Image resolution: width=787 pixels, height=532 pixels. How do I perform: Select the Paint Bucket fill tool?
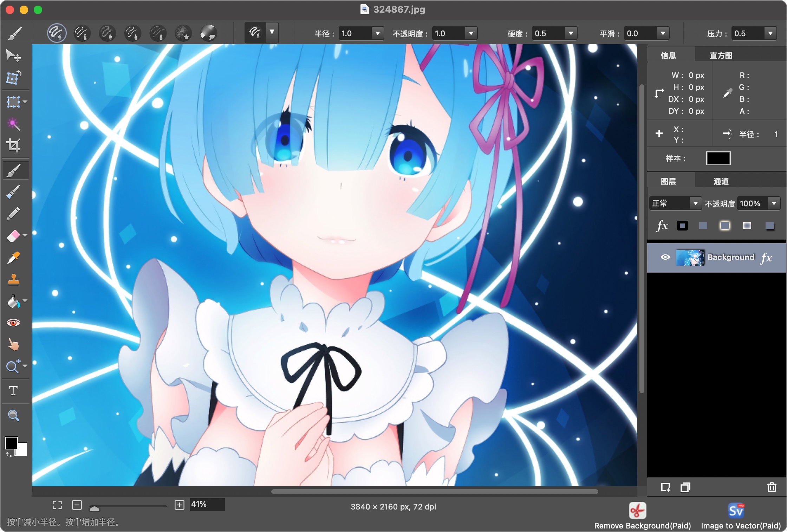click(x=14, y=301)
